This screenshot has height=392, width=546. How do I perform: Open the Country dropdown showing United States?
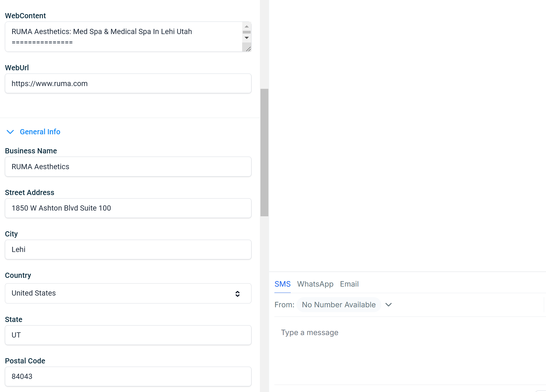[128, 293]
